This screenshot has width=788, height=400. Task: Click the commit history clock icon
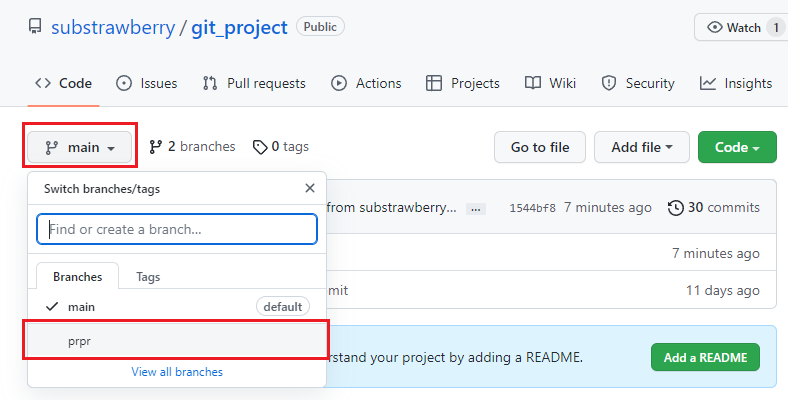[675, 208]
